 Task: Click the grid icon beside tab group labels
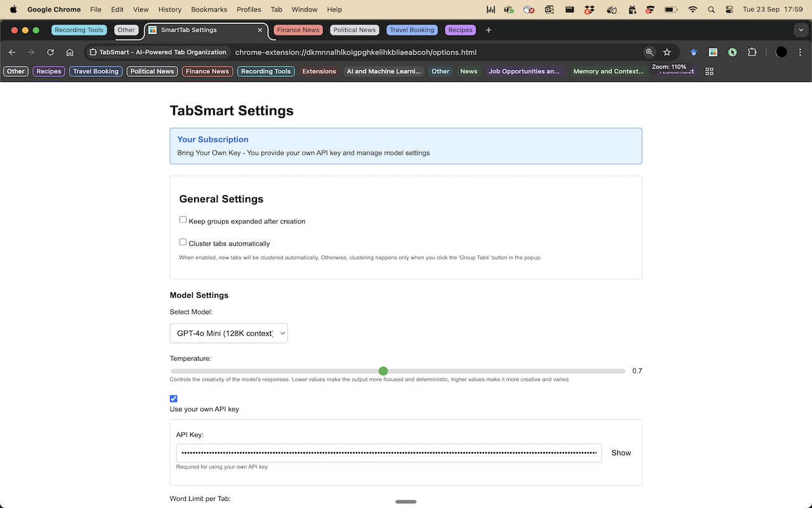709,71
